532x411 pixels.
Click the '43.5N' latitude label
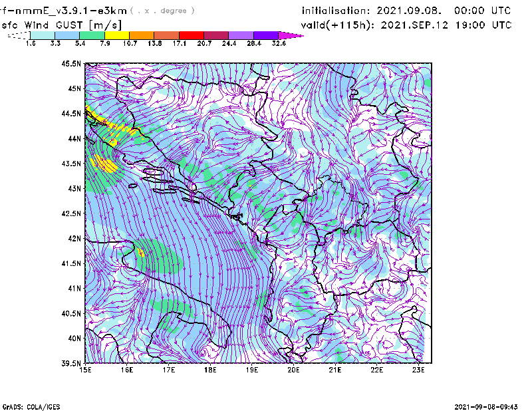coord(71,164)
